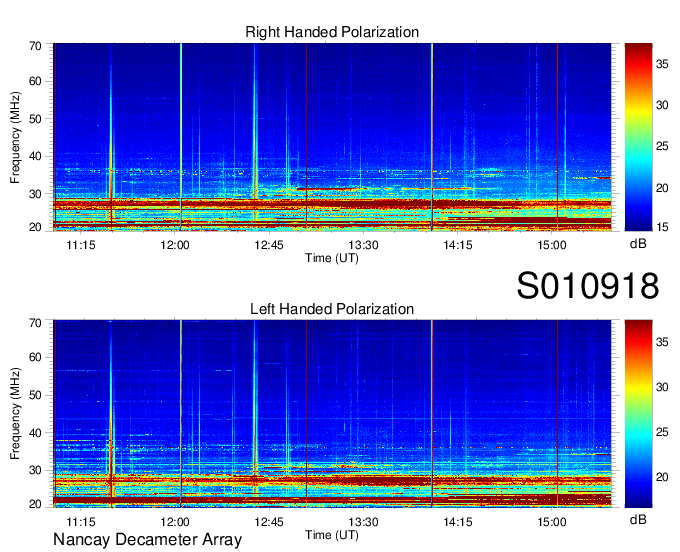Click 40 MHz tick of Left Handed plot
The image size is (680, 552).
pos(35,433)
